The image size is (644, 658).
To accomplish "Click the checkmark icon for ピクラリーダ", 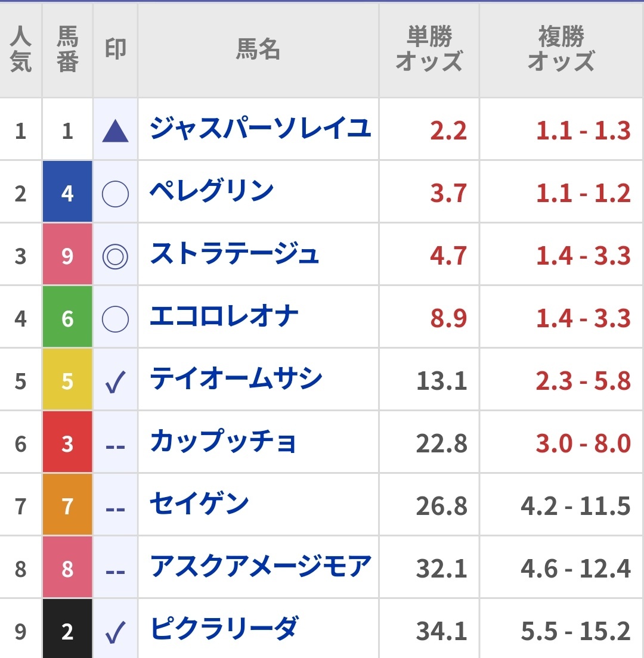I will (x=116, y=632).
